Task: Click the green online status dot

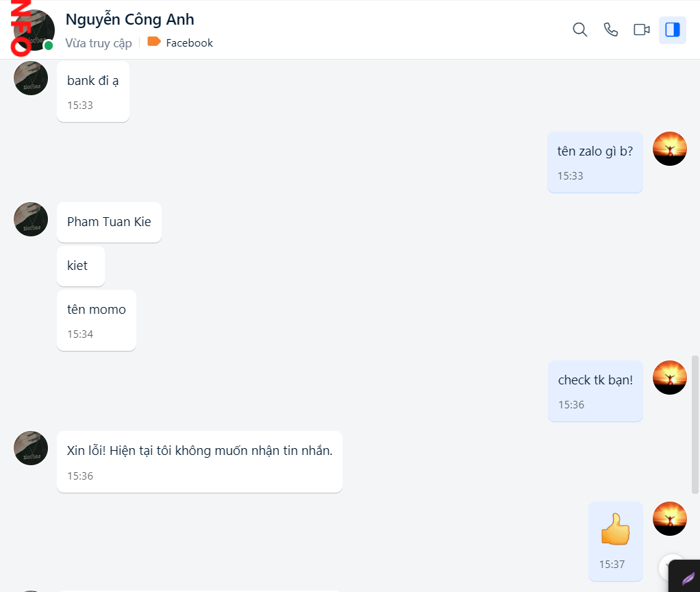Action: pos(49,46)
